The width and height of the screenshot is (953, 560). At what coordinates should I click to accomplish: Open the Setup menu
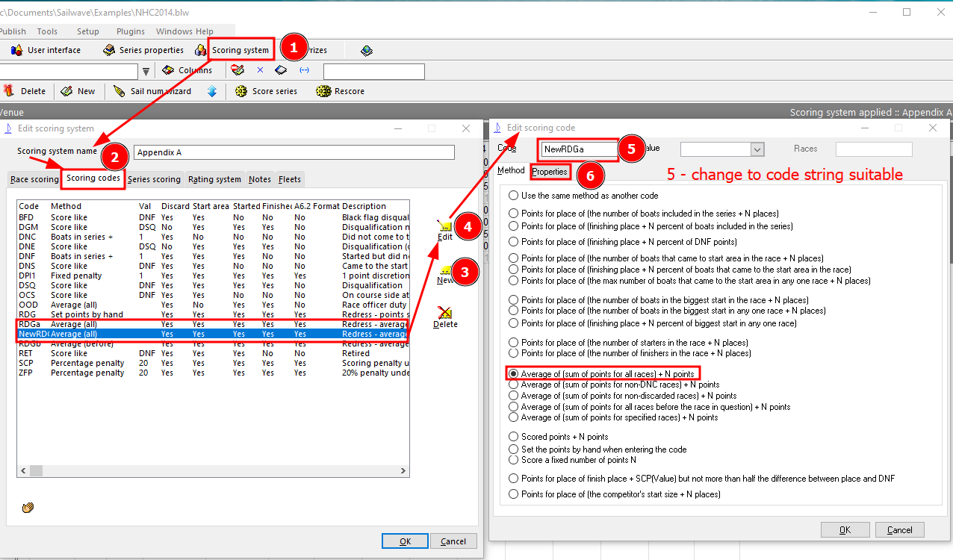coord(88,31)
